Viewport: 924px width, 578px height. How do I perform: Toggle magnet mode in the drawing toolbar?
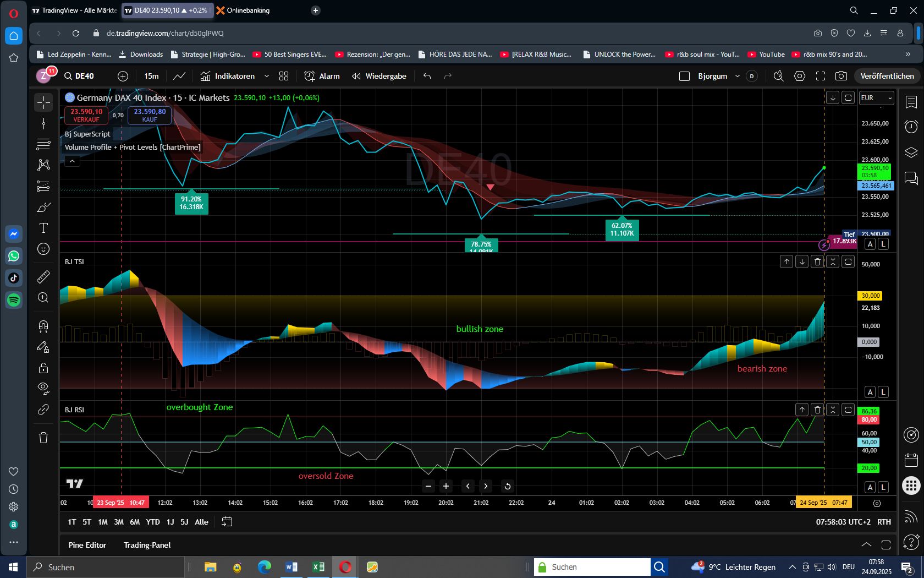click(43, 326)
